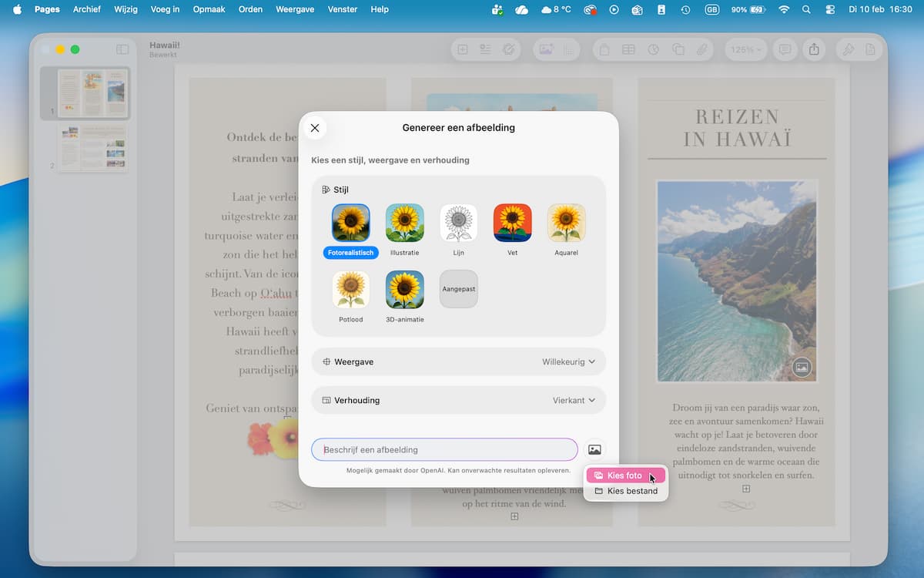Click the image attachment icon beside prompt field
This screenshot has height=578, width=924.
[594, 449]
